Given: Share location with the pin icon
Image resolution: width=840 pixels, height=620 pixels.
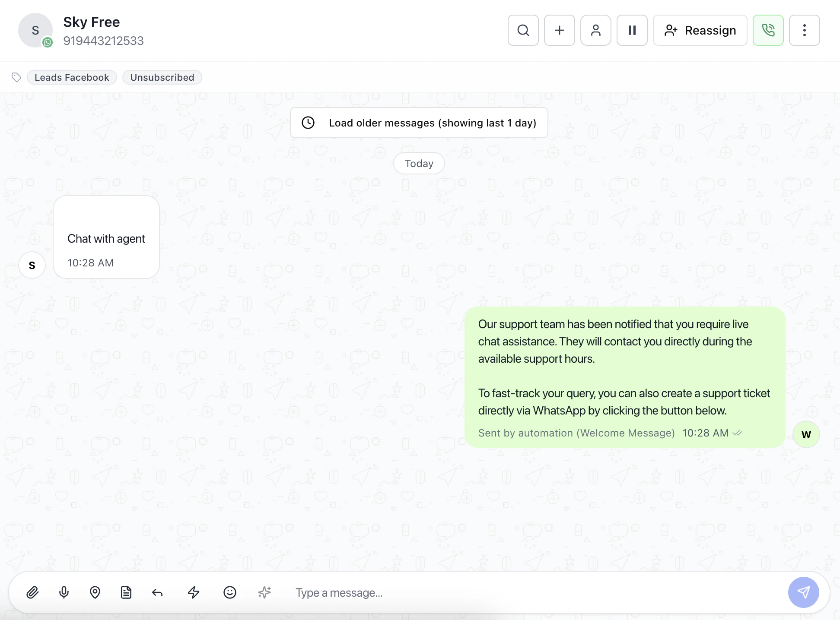Looking at the screenshot, I should 95,592.
